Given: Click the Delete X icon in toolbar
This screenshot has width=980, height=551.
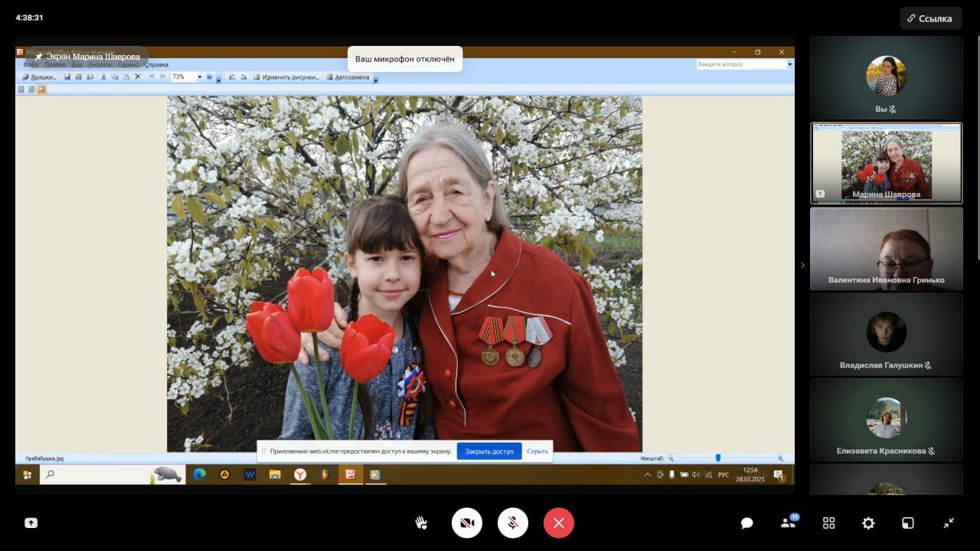Looking at the screenshot, I should [138, 77].
